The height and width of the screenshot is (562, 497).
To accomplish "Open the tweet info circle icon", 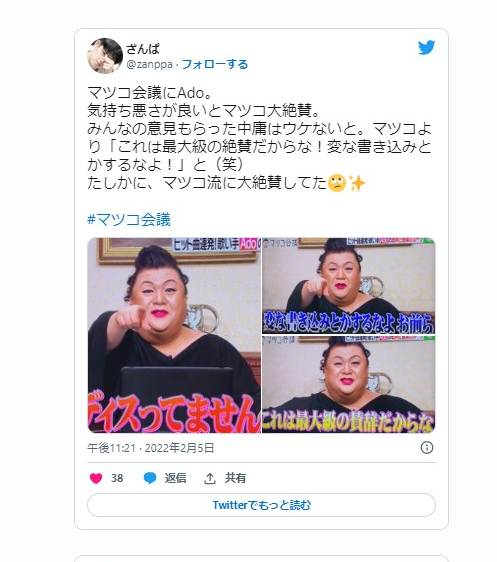I will tap(426, 447).
